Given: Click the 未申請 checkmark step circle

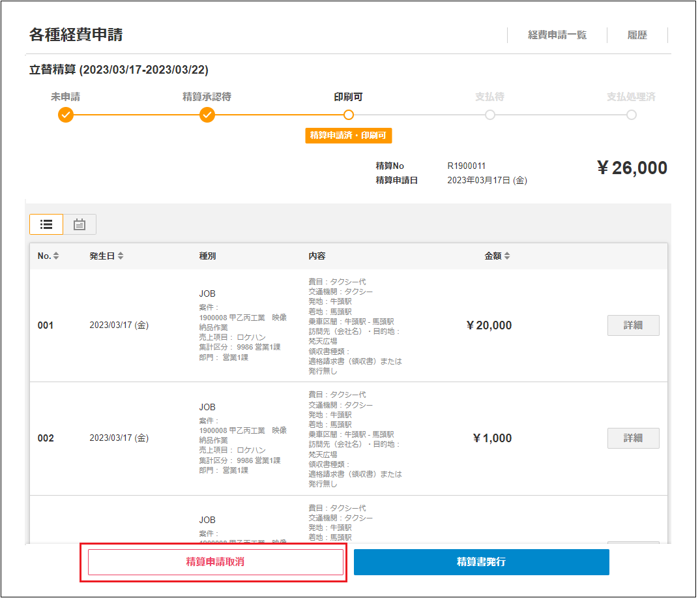Looking at the screenshot, I should pos(65,115).
